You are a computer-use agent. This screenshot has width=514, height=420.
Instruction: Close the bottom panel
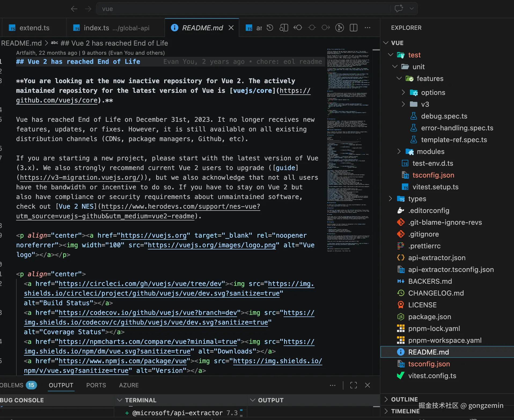pos(368,385)
